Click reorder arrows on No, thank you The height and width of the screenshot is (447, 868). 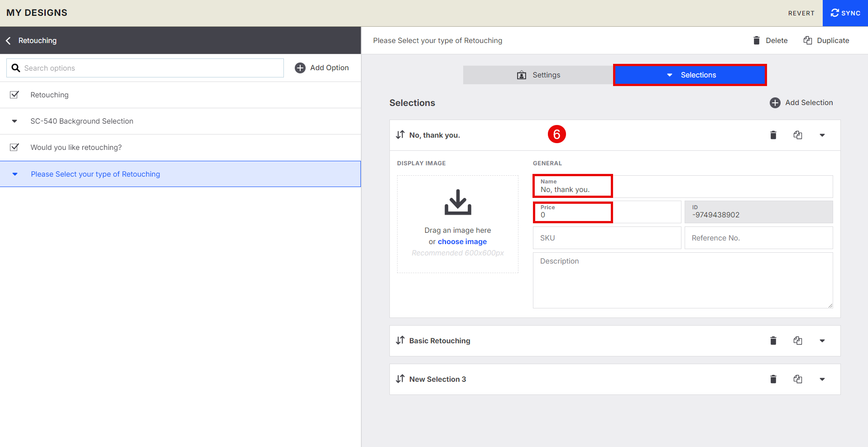[x=400, y=135]
